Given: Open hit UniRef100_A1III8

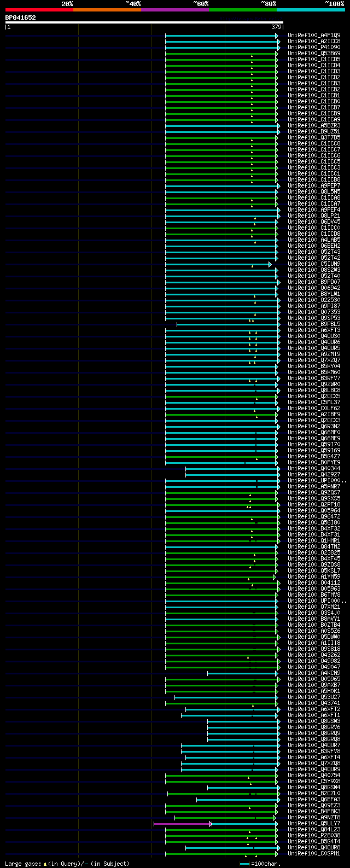Looking at the screenshot, I should 314,643.
